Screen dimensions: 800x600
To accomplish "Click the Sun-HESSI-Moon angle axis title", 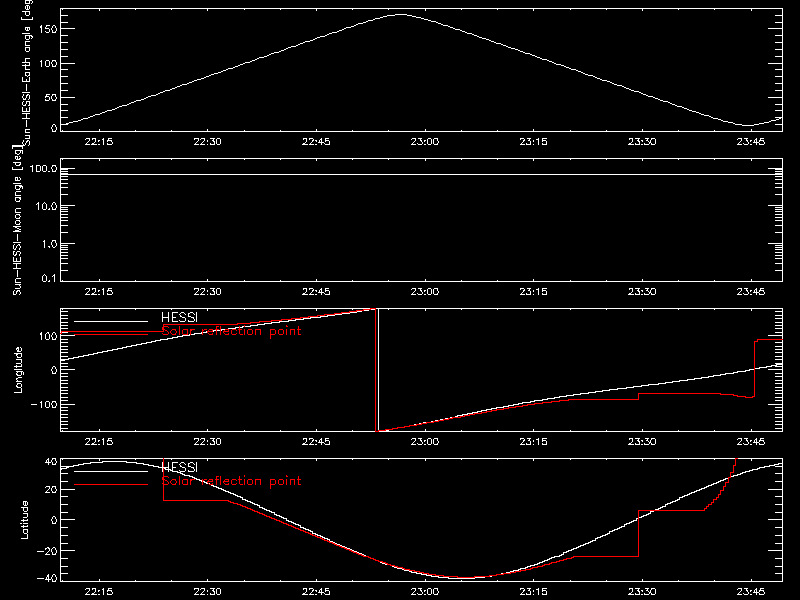I will (x=17, y=220).
